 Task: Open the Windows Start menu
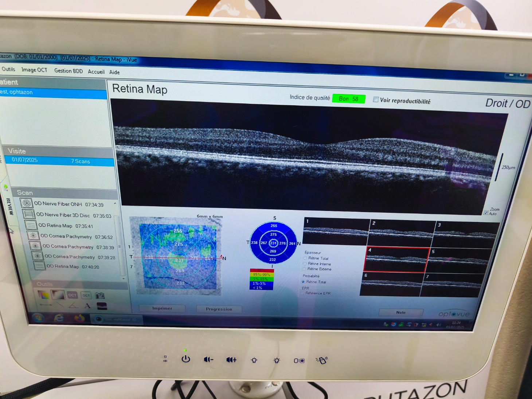[38, 318]
